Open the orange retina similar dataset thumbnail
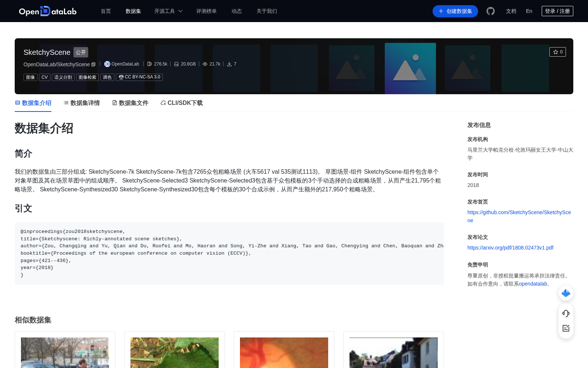 284,353
